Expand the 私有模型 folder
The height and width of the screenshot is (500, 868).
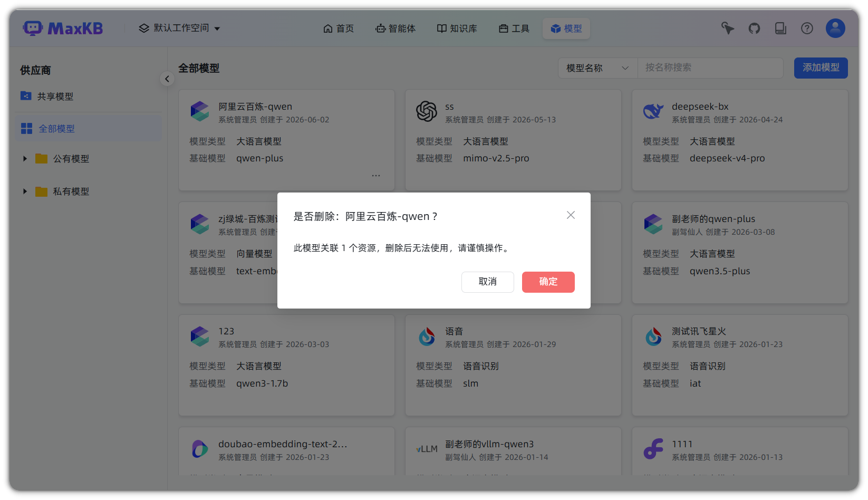pyautogui.click(x=25, y=191)
